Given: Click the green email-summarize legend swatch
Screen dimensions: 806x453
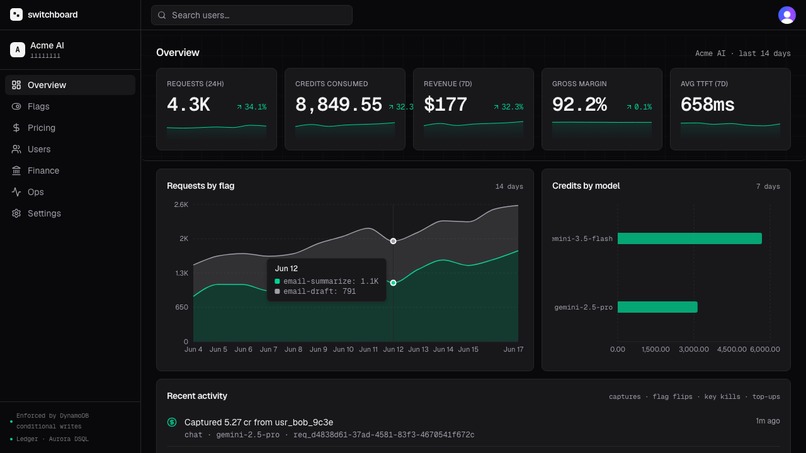Looking at the screenshot, I should 278,281.
